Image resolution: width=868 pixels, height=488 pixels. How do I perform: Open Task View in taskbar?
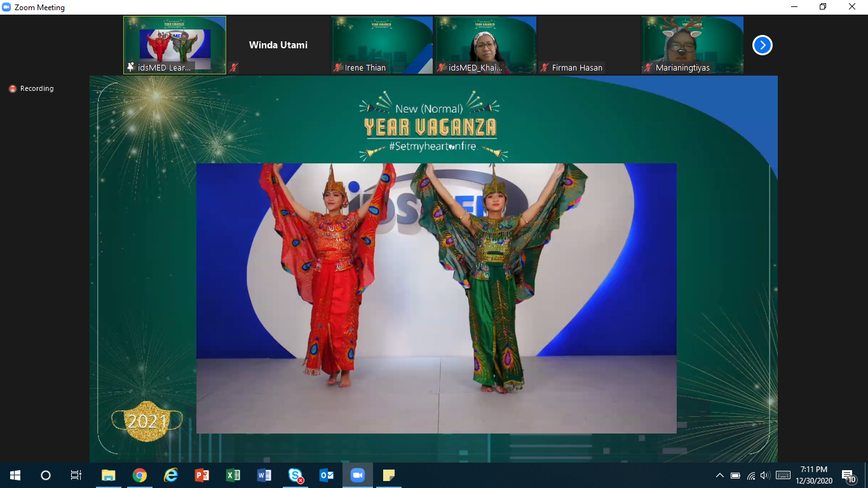point(76,475)
